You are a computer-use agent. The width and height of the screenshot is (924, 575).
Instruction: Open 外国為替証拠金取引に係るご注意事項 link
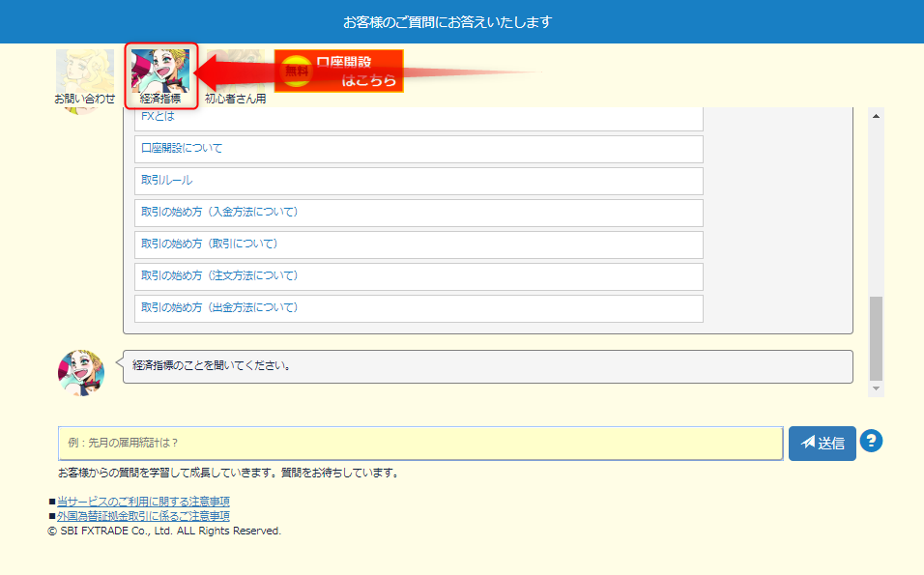143,516
